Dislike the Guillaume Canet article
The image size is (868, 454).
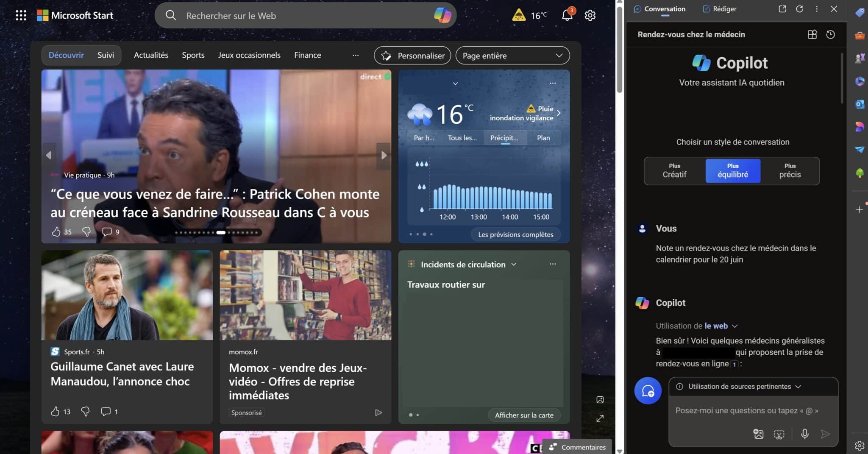(85, 411)
